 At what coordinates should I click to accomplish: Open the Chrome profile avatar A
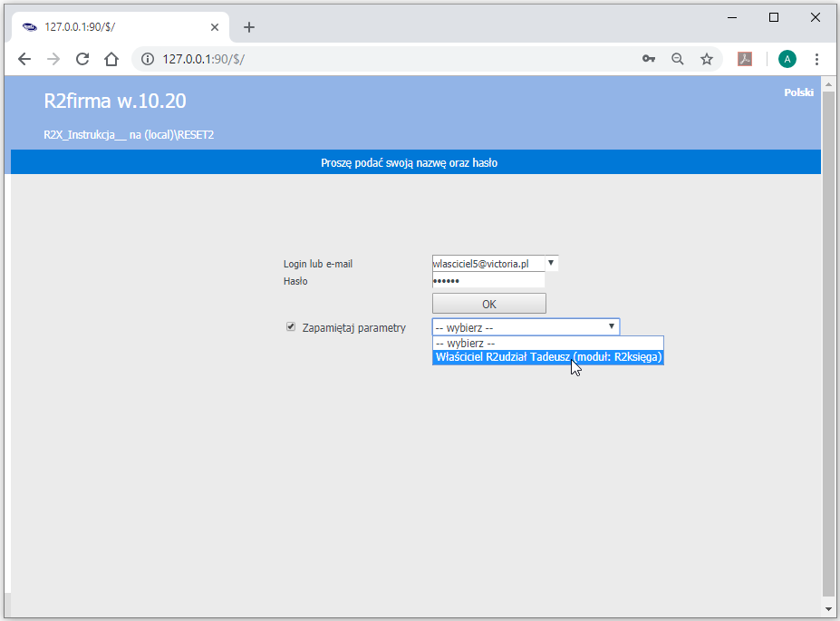pyautogui.click(x=787, y=59)
